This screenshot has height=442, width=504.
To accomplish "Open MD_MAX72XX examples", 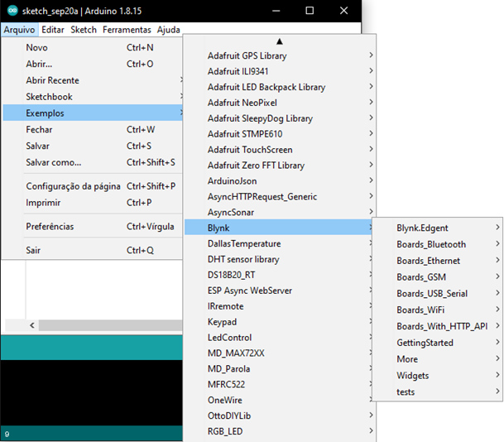I will pyautogui.click(x=278, y=353).
